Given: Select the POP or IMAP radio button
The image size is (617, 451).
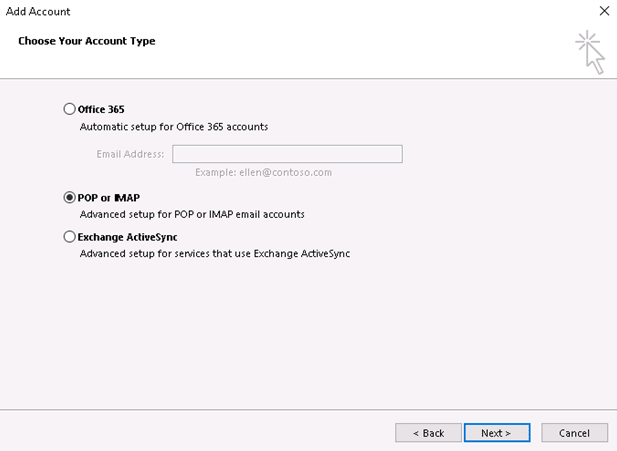Looking at the screenshot, I should tap(69, 197).
